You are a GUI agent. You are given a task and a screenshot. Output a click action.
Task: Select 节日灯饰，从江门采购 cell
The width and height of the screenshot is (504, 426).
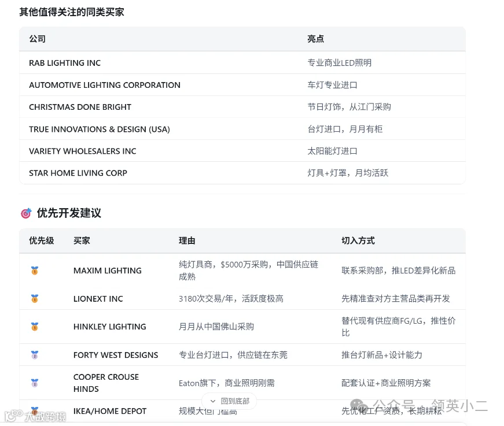coord(349,106)
